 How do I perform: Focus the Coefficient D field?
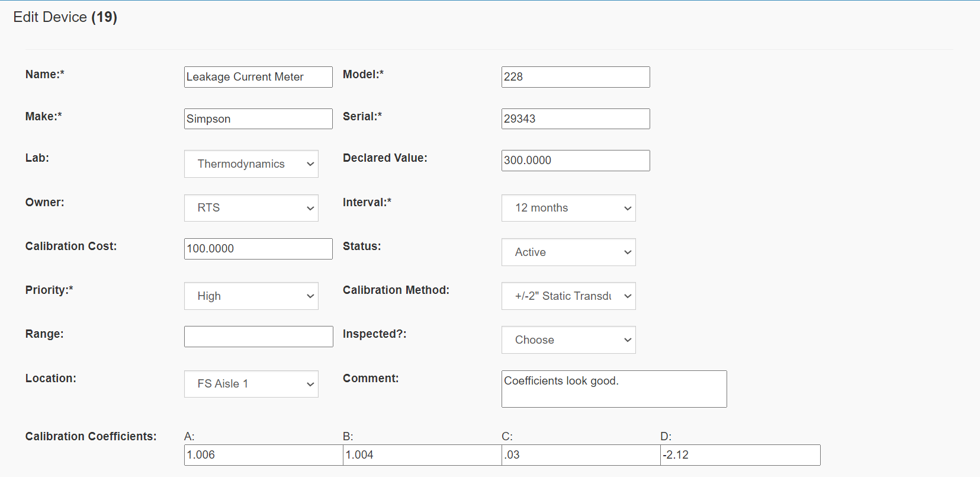(x=740, y=455)
